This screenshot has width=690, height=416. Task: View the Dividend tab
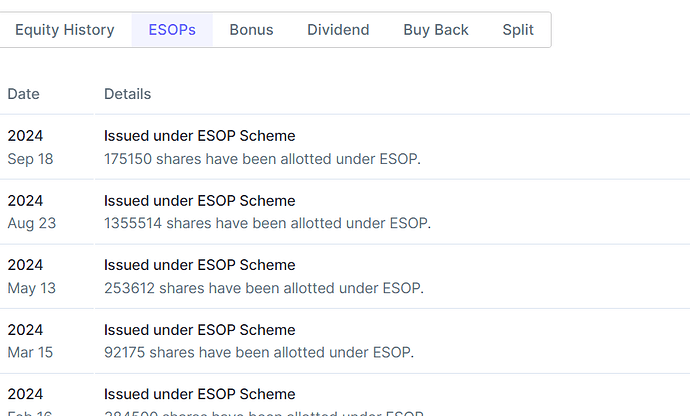(338, 30)
